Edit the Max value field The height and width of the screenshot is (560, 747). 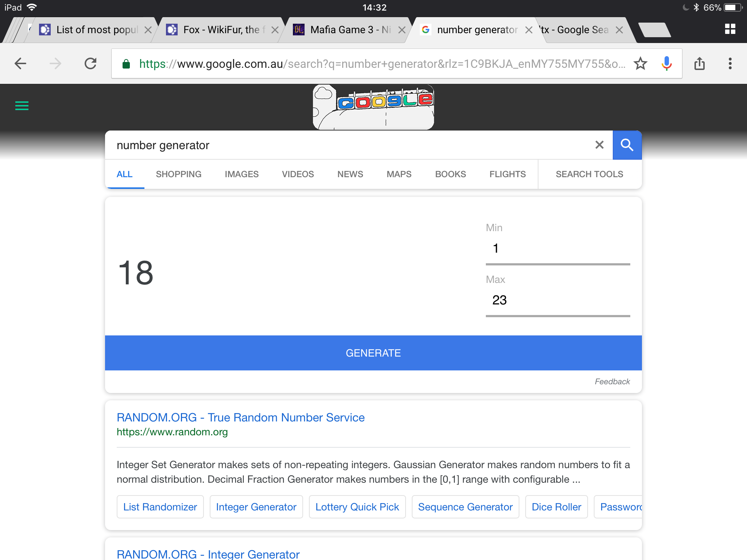click(x=558, y=300)
